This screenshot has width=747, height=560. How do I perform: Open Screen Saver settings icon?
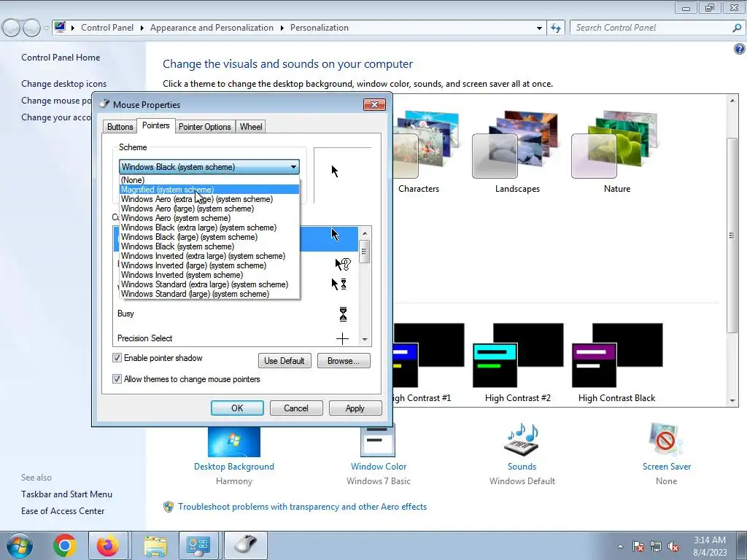click(x=666, y=440)
